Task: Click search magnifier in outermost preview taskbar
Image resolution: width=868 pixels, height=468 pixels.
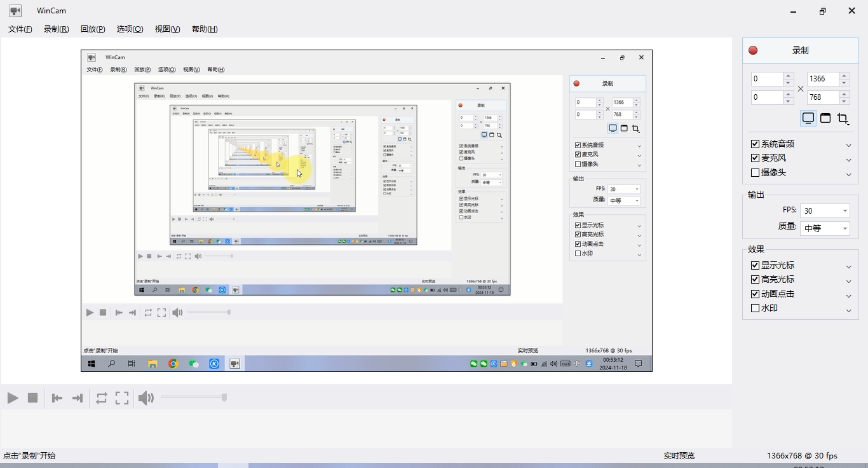Action: [111, 364]
